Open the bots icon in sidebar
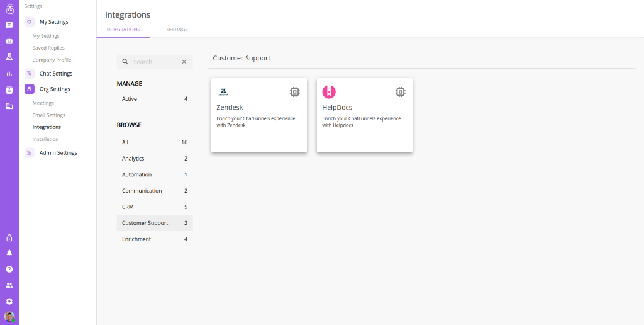The image size is (644, 325). click(x=9, y=41)
